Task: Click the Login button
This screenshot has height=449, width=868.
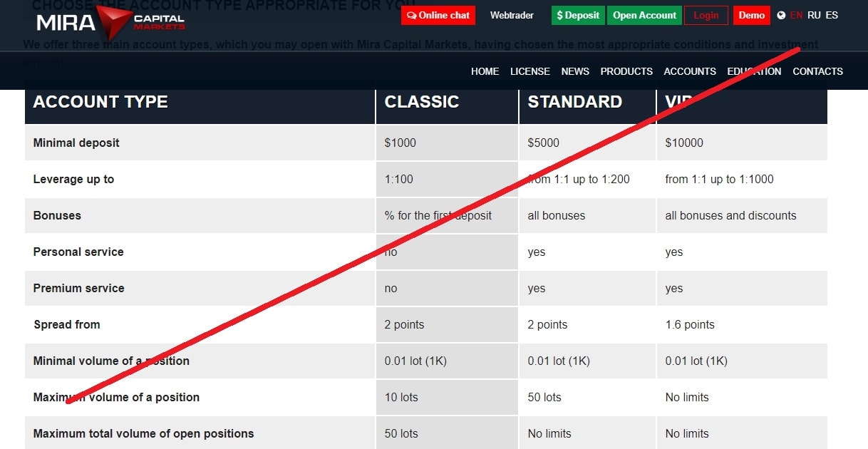Action: pyautogui.click(x=706, y=15)
